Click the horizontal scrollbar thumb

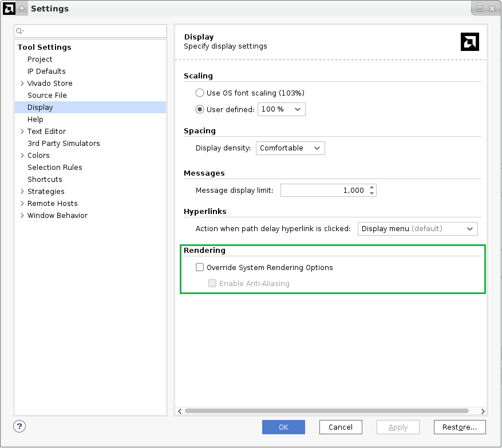point(326,411)
